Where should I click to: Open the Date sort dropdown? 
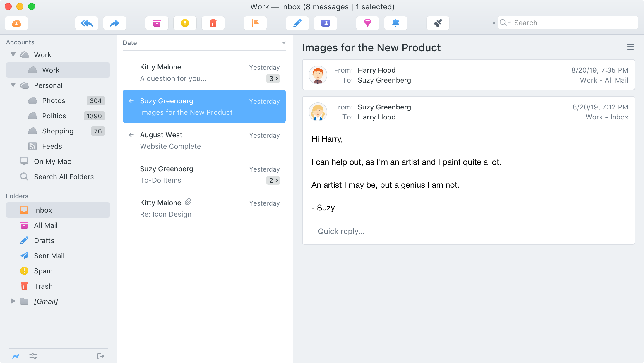pos(283,43)
